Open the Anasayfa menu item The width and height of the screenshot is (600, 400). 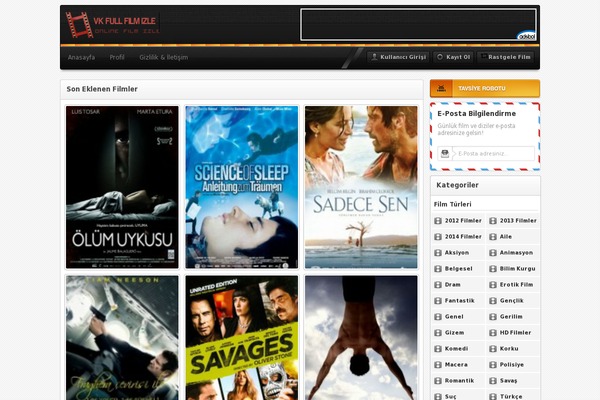pos(81,57)
